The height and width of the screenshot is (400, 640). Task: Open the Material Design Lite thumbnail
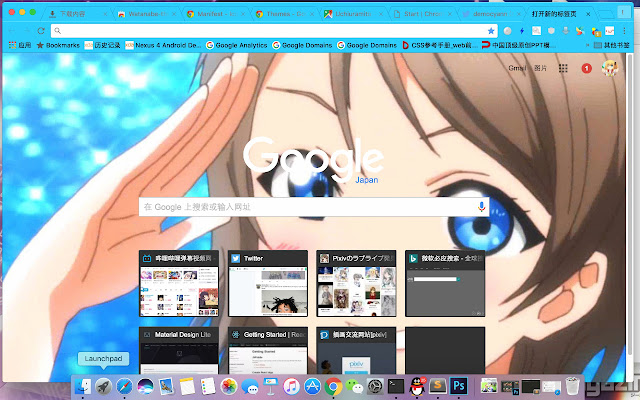click(179, 351)
